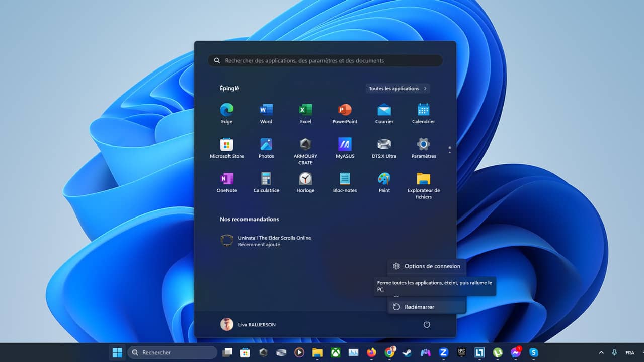644x362 pixels.
Task: Open Explorateur de fichiers pinned app
Action: [424, 185]
